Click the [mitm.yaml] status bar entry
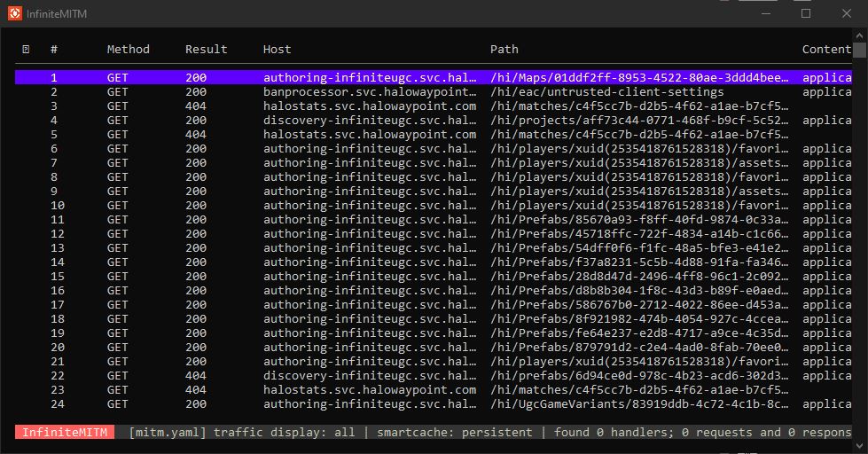The image size is (868, 454). 168,433
